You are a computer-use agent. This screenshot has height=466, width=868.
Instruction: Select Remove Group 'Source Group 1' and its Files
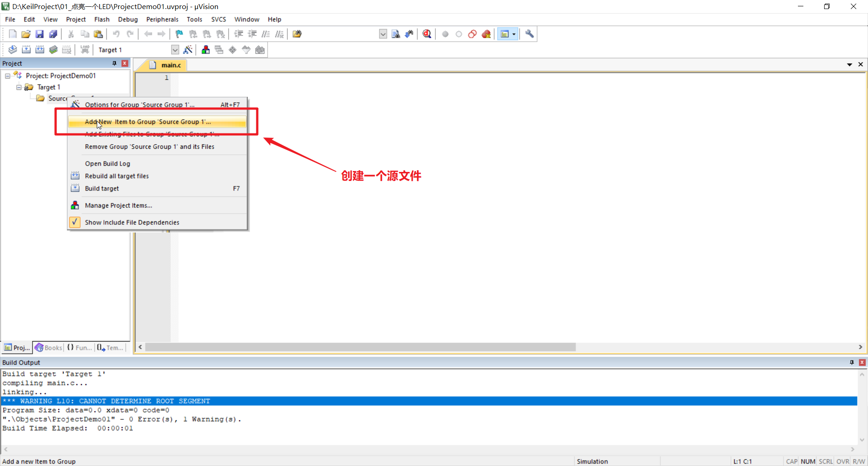click(x=157, y=147)
